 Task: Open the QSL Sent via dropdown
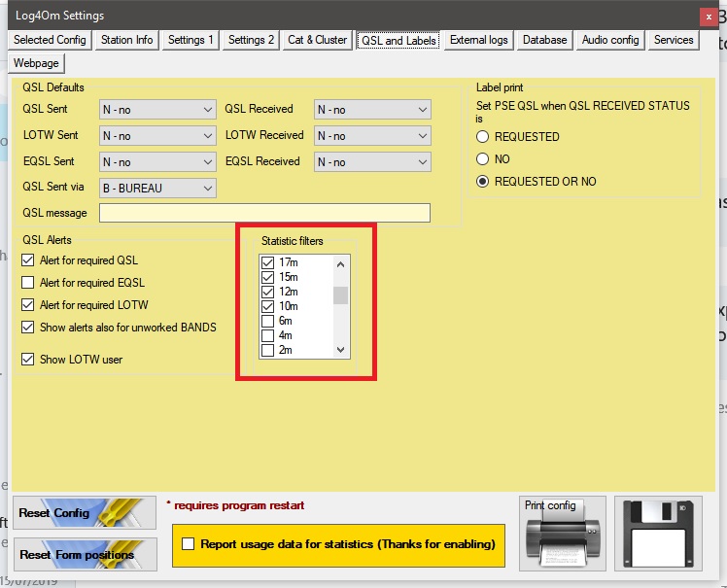(x=157, y=188)
